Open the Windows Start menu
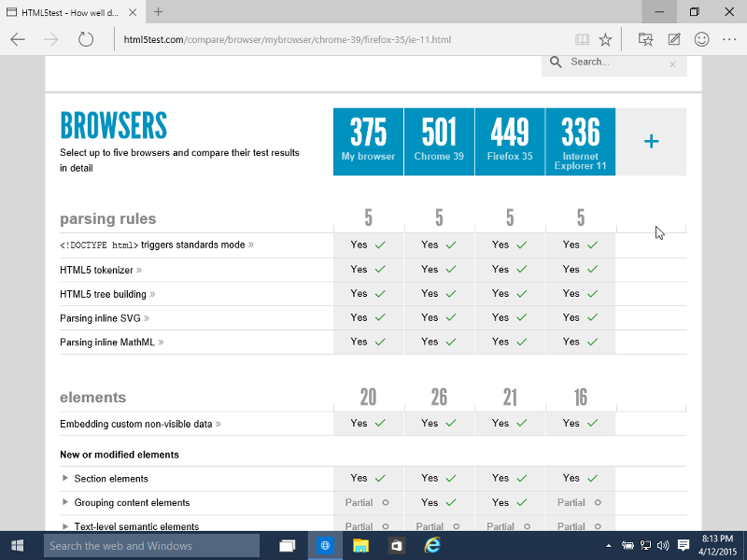 (18, 546)
